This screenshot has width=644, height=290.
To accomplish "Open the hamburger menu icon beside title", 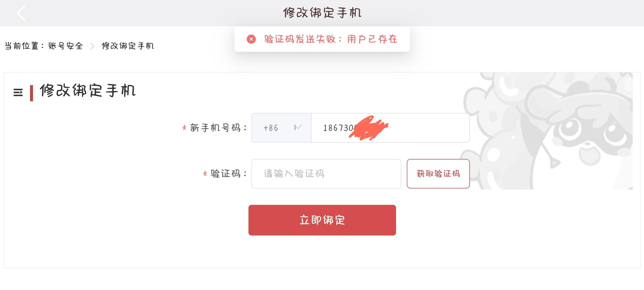I will [x=18, y=93].
